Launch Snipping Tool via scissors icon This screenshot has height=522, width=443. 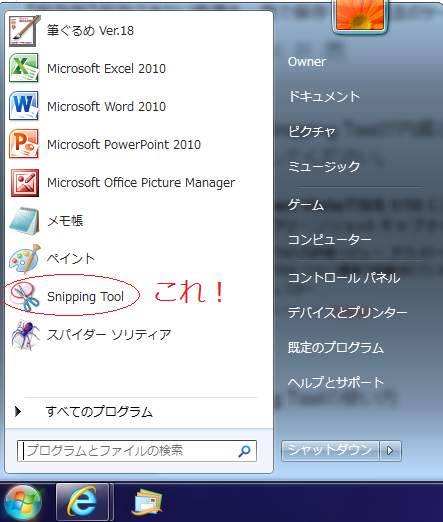pos(25,297)
